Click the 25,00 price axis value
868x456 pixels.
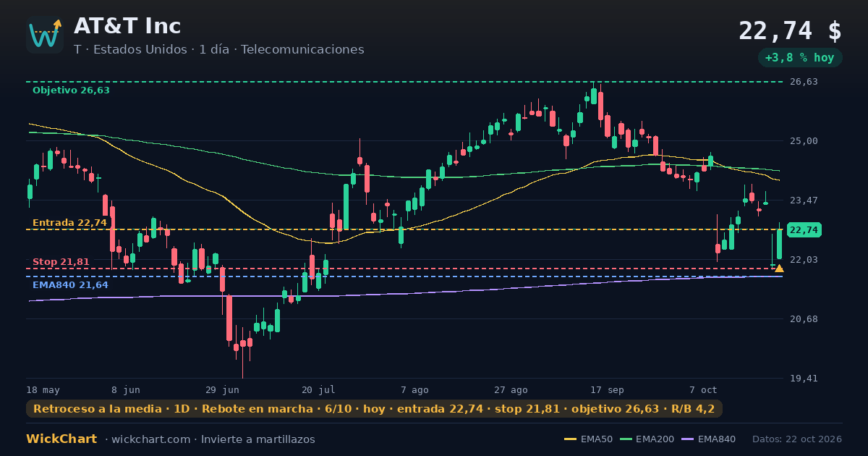tap(804, 141)
